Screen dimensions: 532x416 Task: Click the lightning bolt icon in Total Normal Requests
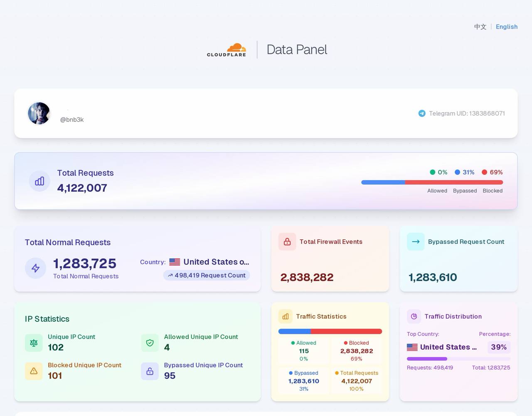pos(35,268)
